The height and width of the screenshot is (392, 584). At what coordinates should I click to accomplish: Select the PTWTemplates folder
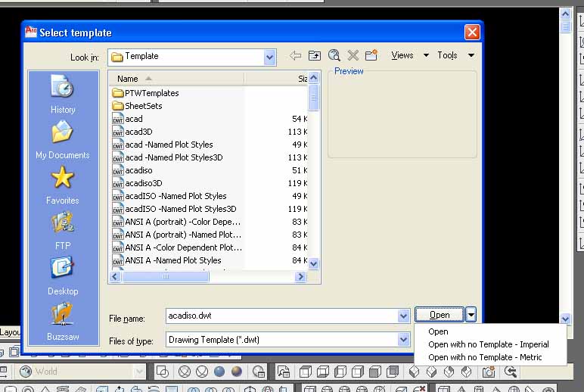pos(146,93)
